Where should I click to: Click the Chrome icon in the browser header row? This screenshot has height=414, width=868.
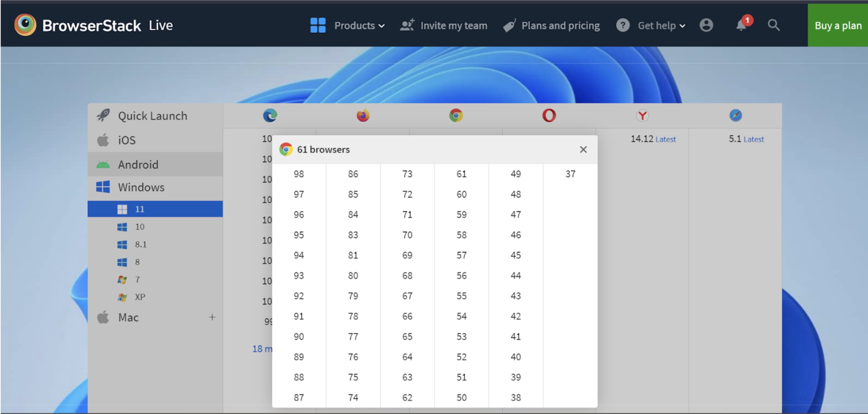[x=456, y=115]
